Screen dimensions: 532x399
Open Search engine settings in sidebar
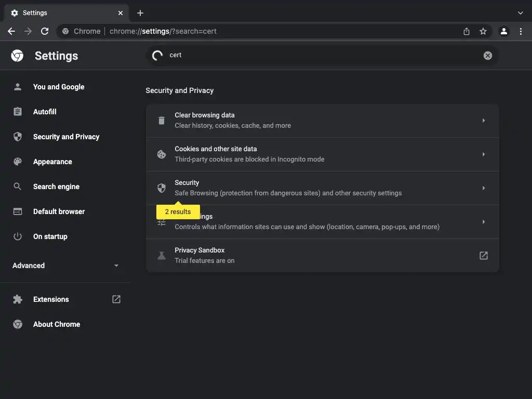(x=56, y=187)
